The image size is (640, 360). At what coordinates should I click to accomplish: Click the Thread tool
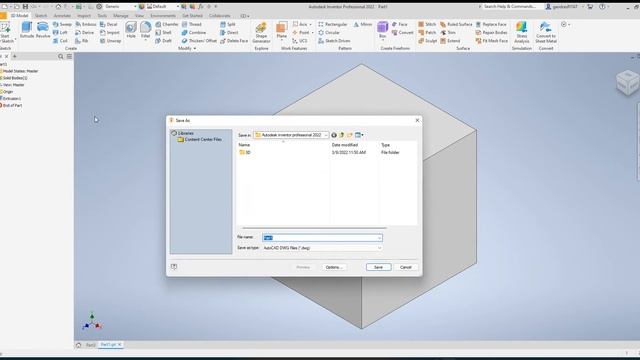click(191, 24)
